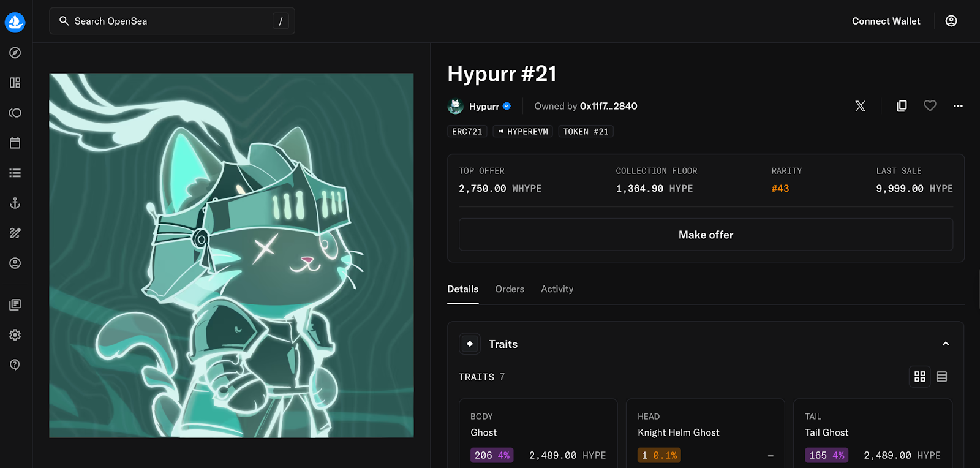The height and width of the screenshot is (468, 980).
Task: Click the 165 4% Tail rarity badge
Action: coord(826,455)
